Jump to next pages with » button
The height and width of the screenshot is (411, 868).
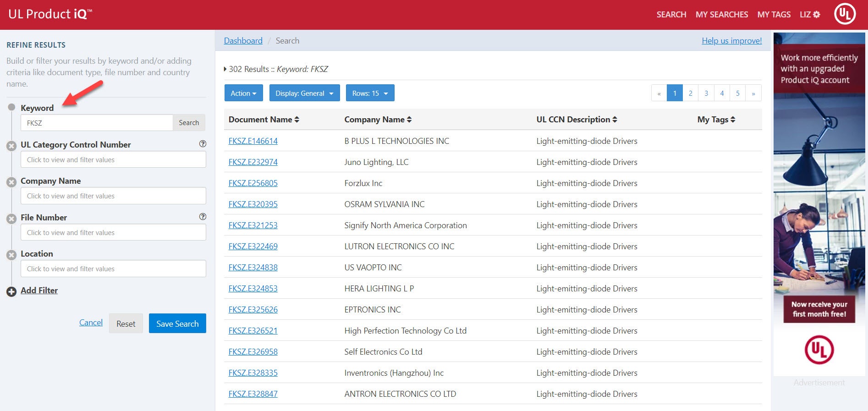click(753, 93)
